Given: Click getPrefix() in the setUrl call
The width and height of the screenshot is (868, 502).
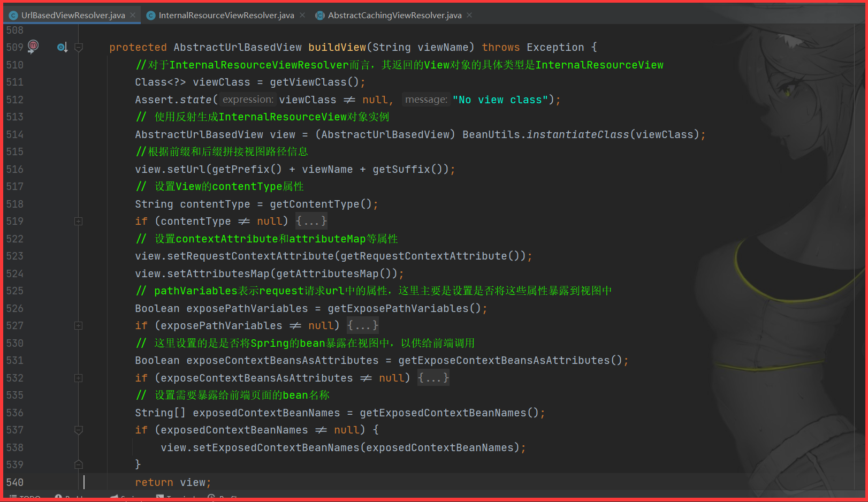Looking at the screenshot, I should [x=247, y=169].
